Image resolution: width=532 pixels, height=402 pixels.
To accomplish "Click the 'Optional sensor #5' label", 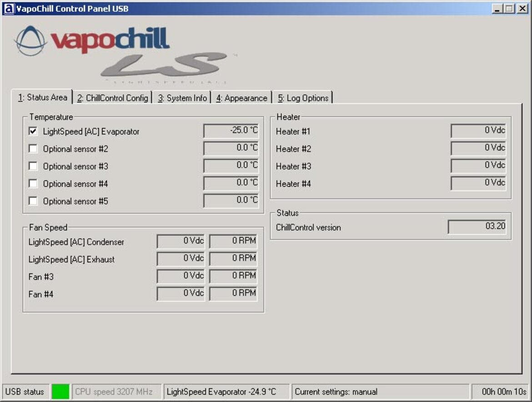I will [75, 201].
